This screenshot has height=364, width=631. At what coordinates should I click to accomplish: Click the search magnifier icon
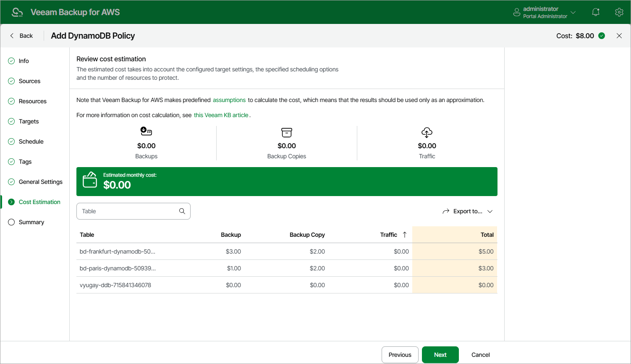point(182,211)
